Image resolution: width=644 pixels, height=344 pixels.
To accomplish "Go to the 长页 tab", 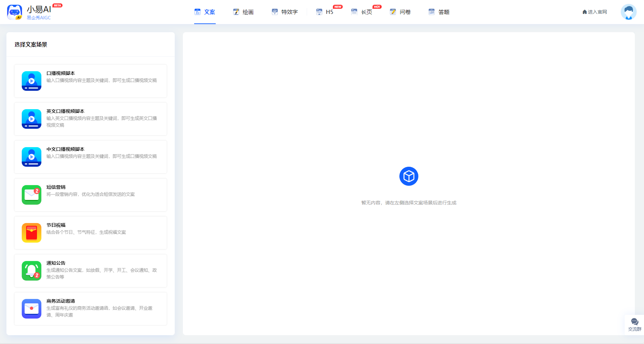I will (x=362, y=12).
